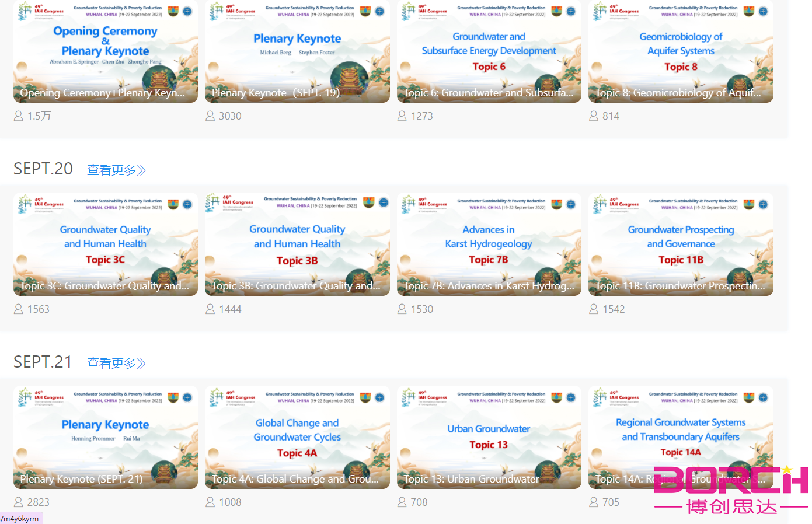Open 查看更多 link next to SEPT.20
812x524 pixels.
(x=116, y=170)
